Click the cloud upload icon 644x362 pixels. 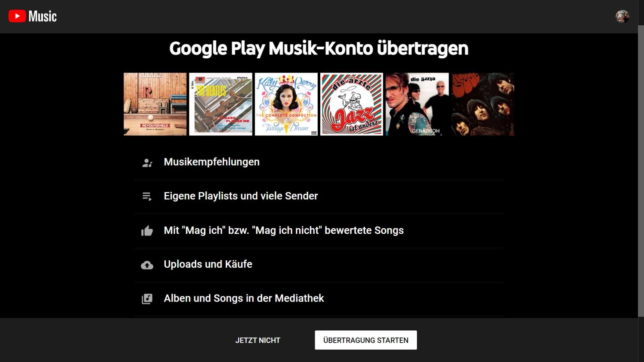point(147,265)
